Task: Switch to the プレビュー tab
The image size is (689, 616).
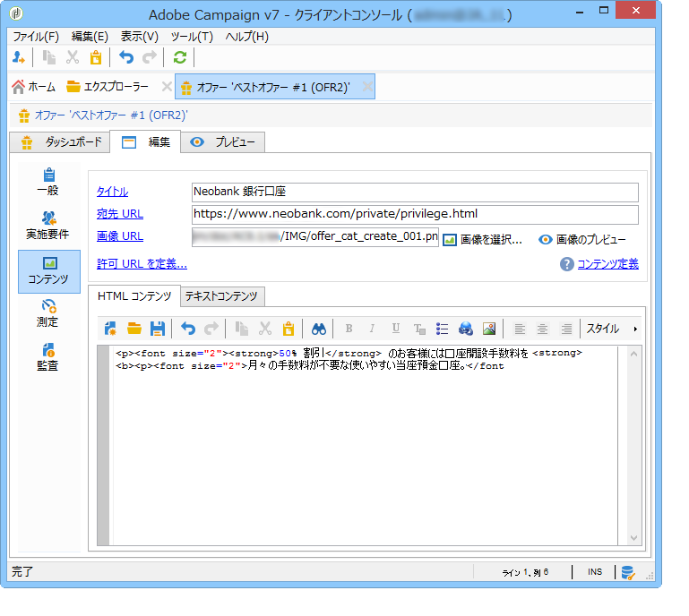Action: [x=222, y=142]
